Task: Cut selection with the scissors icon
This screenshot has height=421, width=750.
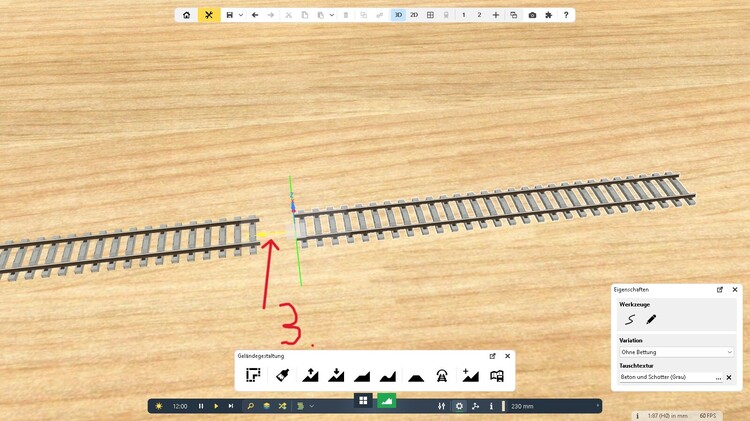Action: pyautogui.click(x=288, y=15)
